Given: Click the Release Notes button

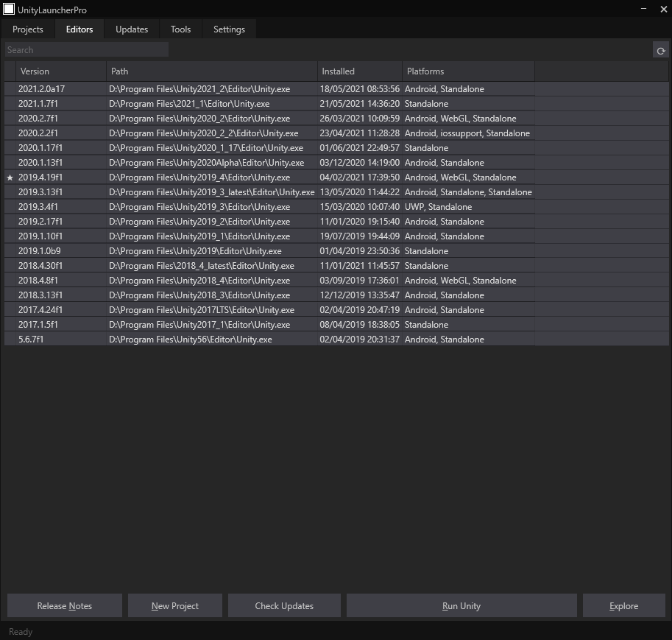Looking at the screenshot, I should [65, 605].
